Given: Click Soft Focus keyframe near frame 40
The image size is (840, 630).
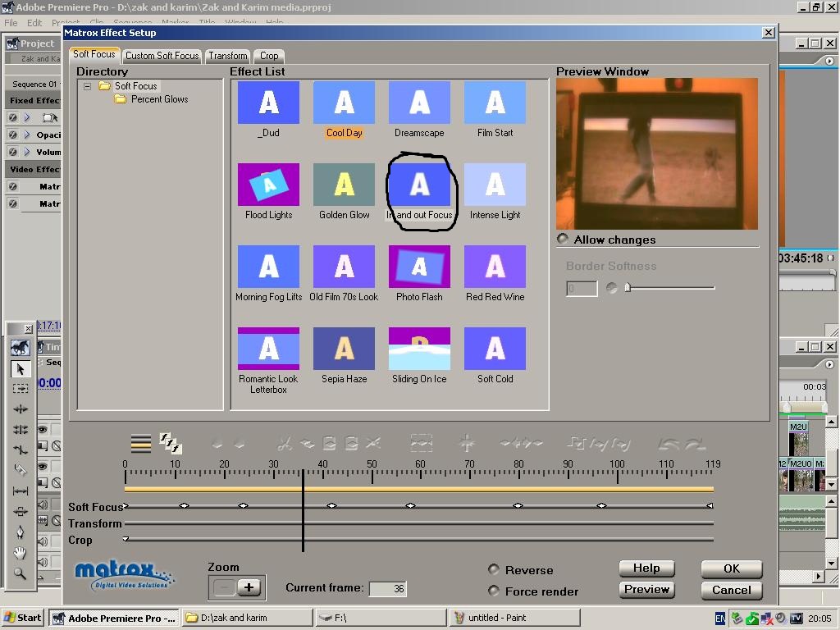Looking at the screenshot, I should click(331, 505).
